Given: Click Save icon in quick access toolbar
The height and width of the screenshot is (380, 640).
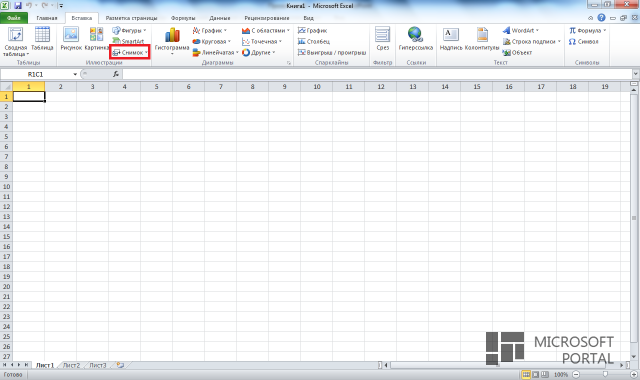Looking at the screenshot, I should coord(18,6).
